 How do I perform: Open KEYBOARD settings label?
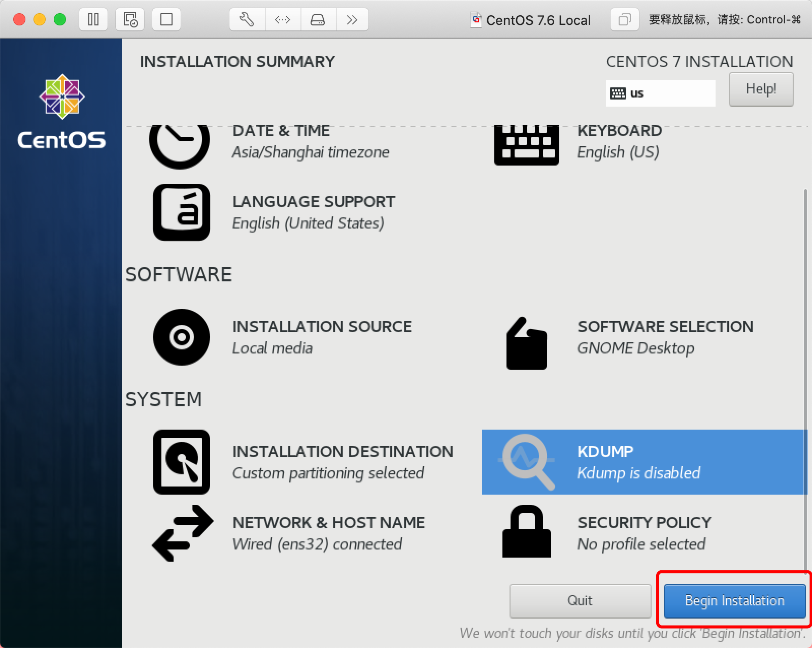(620, 131)
